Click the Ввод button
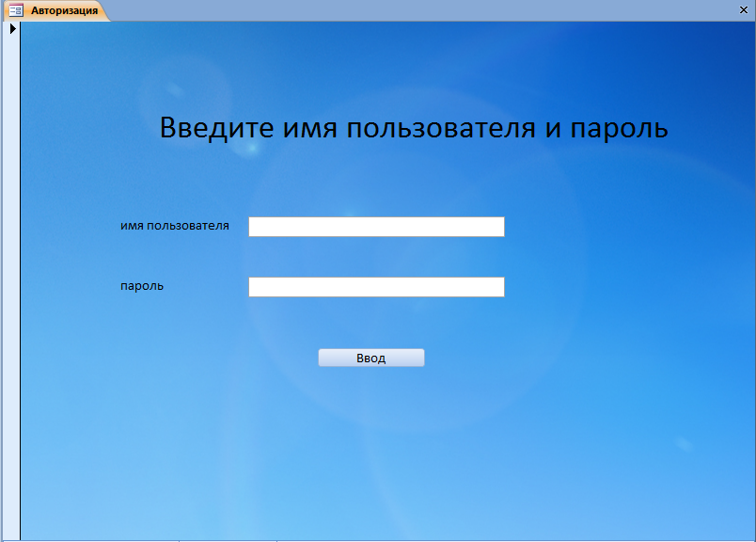 371,359
